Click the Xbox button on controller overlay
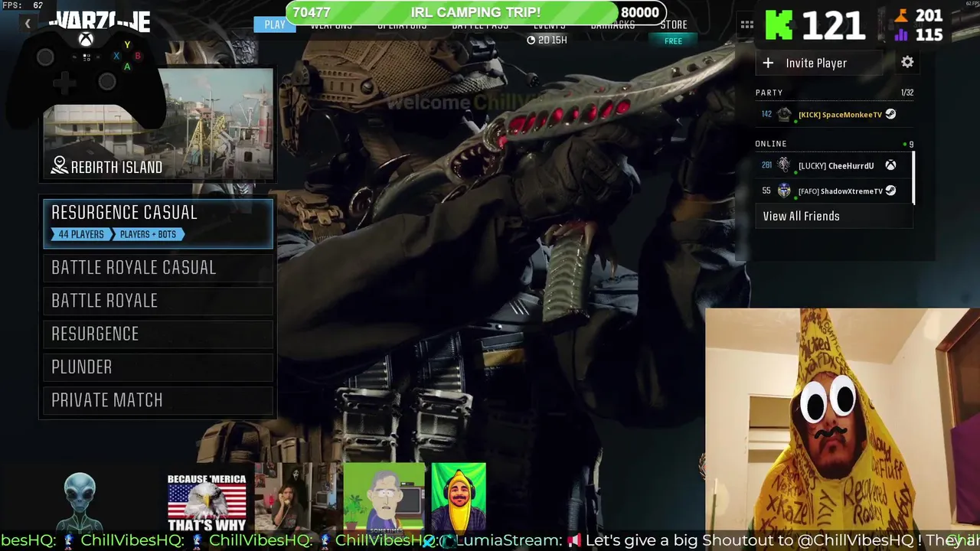Image resolution: width=980 pixels, height=551 pixels. pyautogui.click(x=86, y=39)
